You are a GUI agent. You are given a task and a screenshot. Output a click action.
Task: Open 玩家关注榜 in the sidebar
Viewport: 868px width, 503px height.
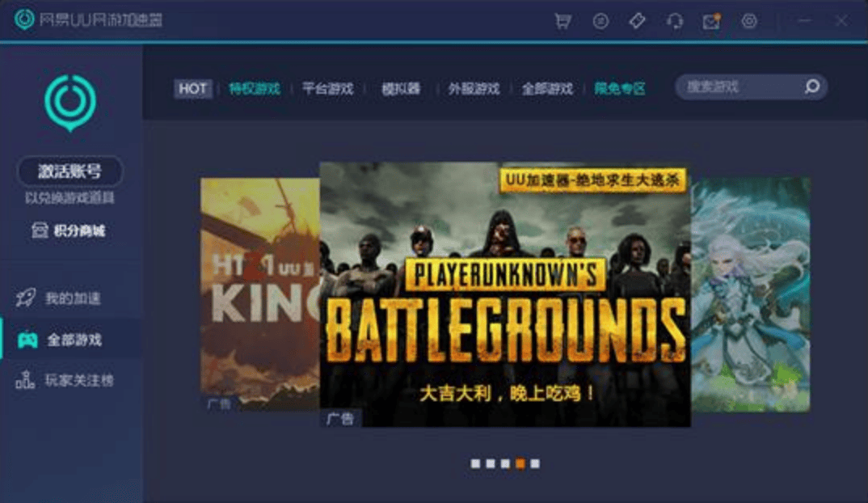pyautogui.click(x=65, y=380)
